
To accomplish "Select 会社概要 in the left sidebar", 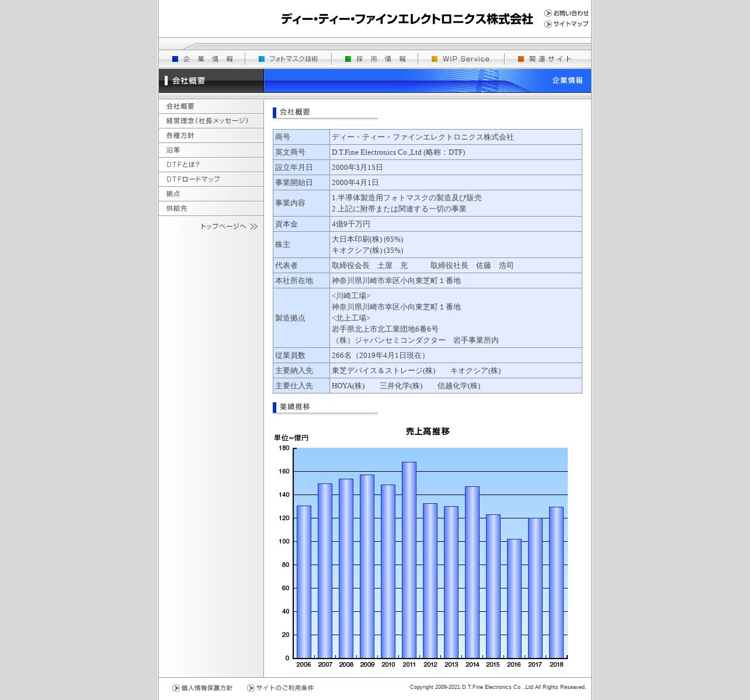I will point(211,106).
